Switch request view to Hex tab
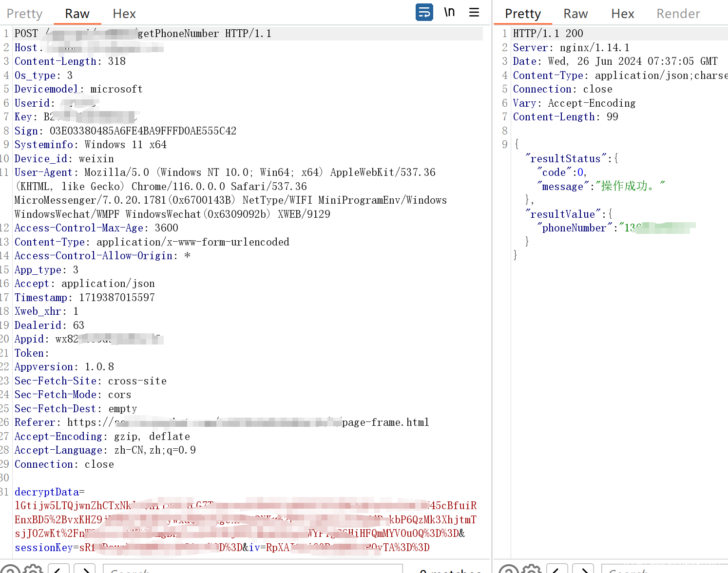 (124, 14)
